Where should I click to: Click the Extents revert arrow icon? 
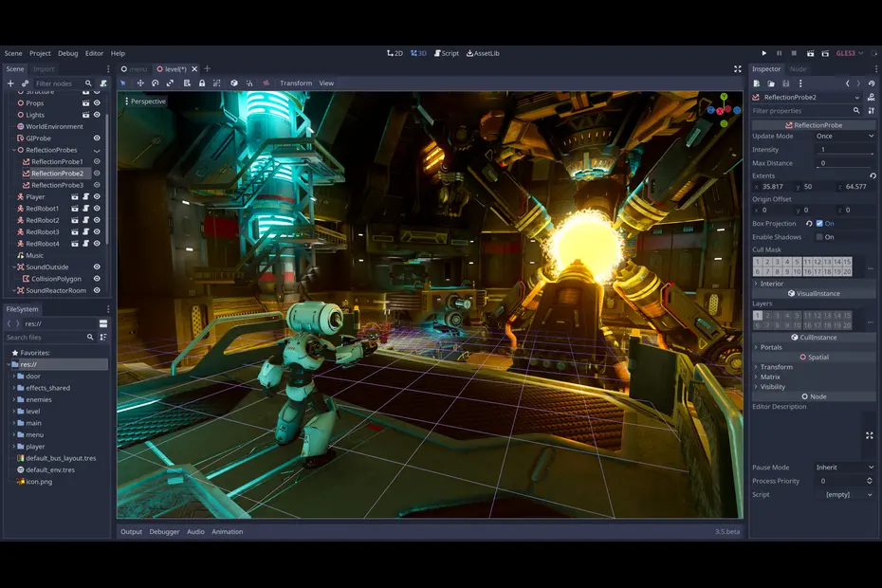tap(873, 175)
